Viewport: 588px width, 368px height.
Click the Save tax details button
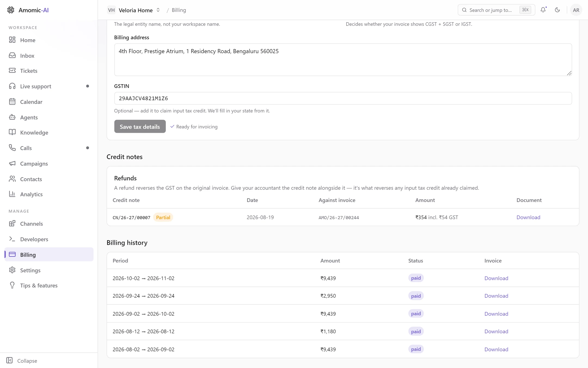(x=140, y=126)
